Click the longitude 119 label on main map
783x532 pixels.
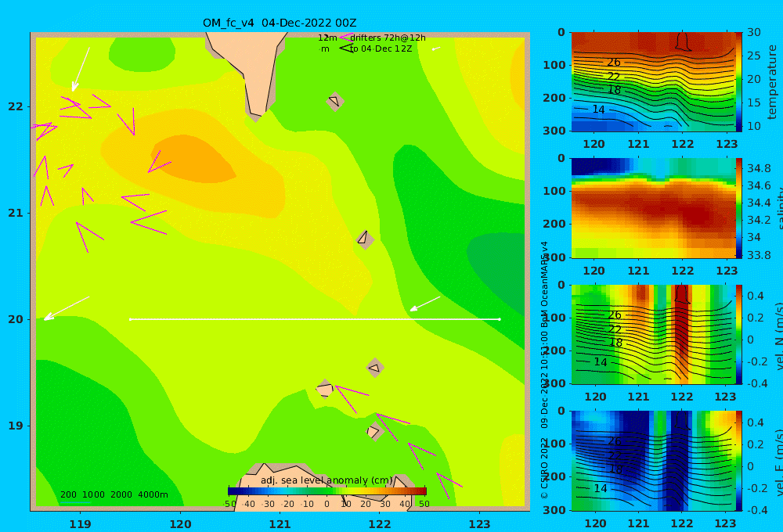click(80, 524)
